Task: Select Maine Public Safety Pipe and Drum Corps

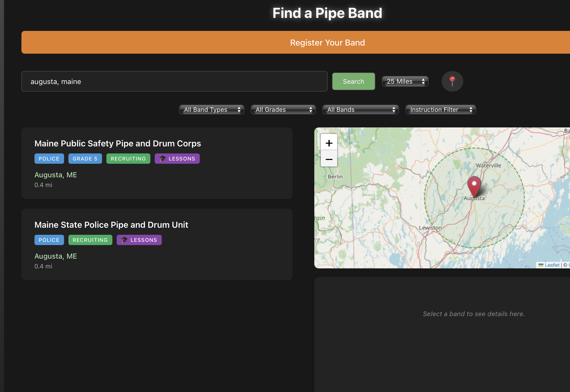Action: (x=118, y=143)
